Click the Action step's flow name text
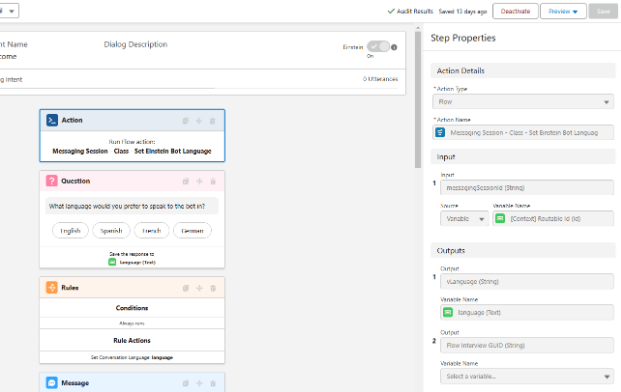Screen dimensions: 621x392 [132, 151]
